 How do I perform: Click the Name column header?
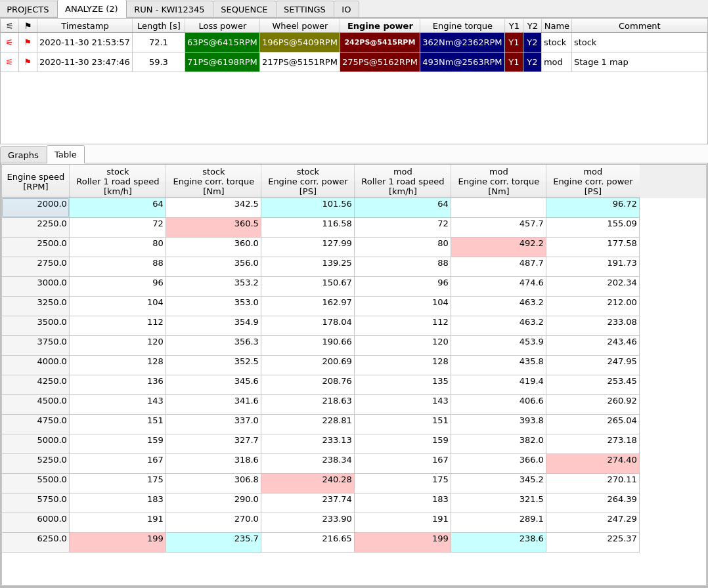click(x=557, y=26)
